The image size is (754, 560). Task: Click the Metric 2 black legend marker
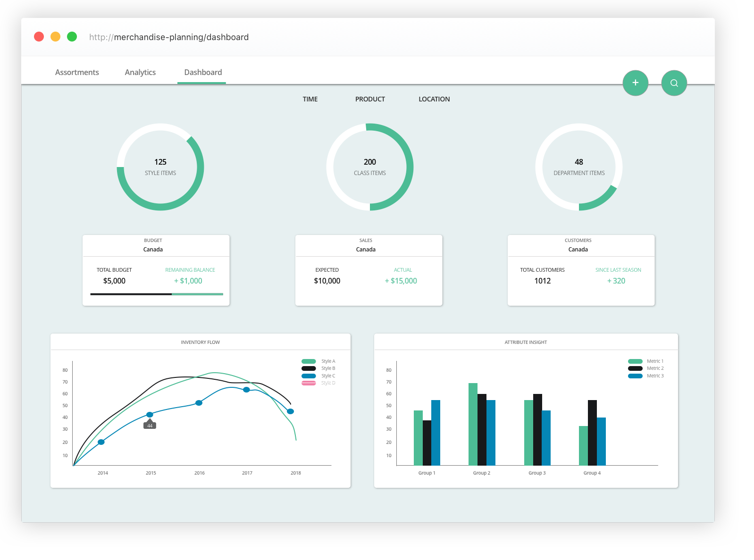(x=635, y=368)
